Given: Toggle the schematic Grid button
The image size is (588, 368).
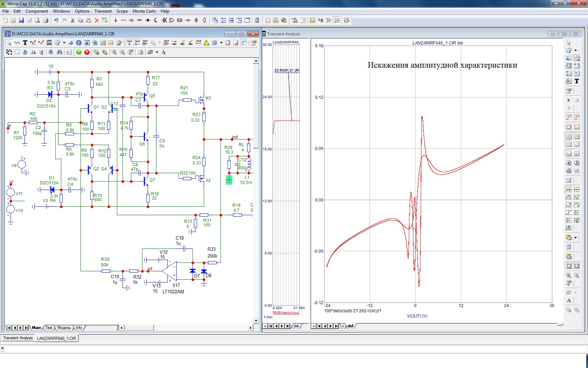Looking at the screenshot, I should tap(215, 43).
